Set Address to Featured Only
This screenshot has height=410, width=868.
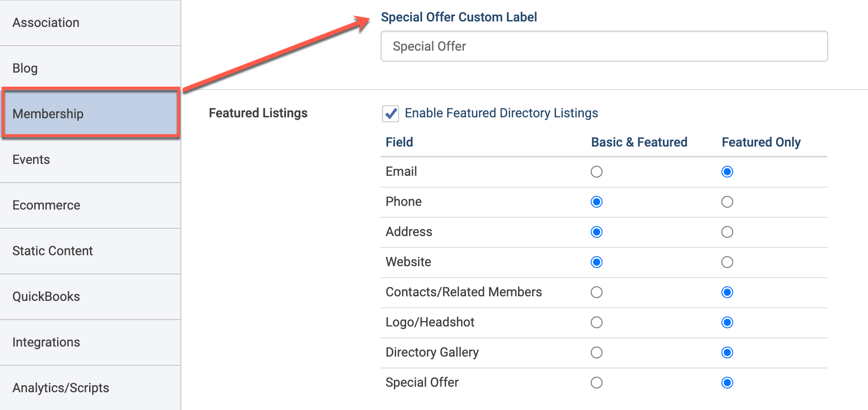tap(727, 232)
